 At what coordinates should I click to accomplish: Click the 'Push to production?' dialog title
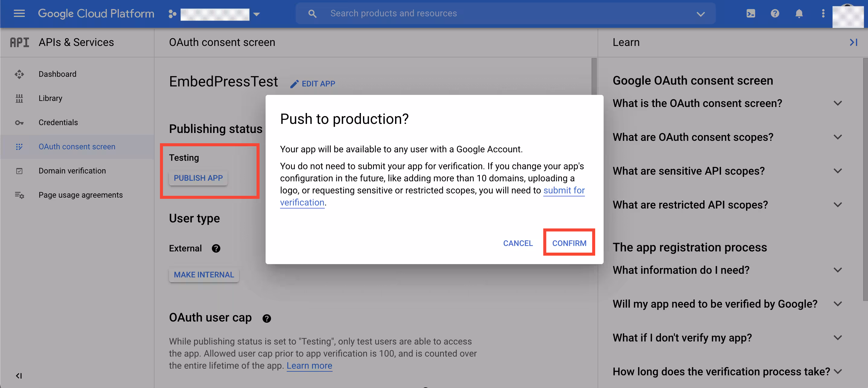coord(344,119)
